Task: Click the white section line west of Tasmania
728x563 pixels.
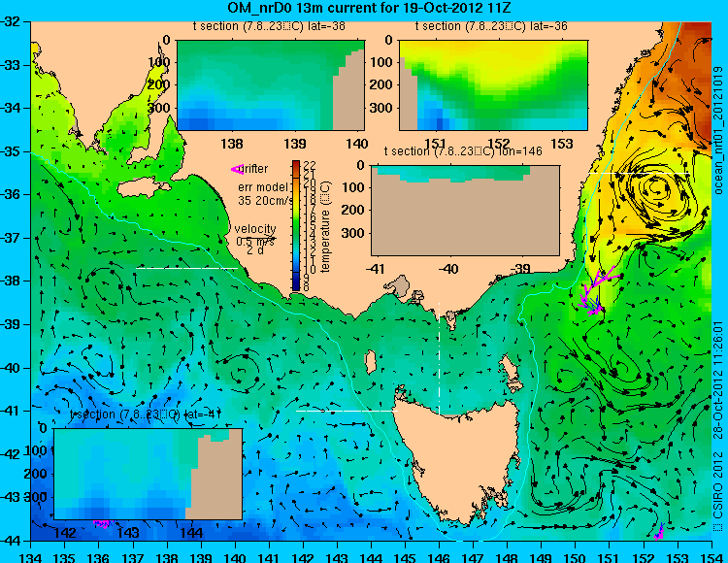Action: 347,411
